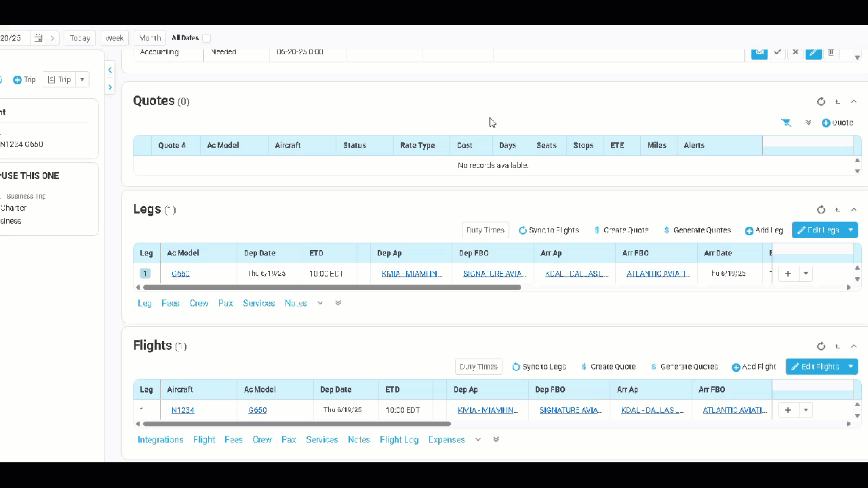Click the Legs table horizontal scrollbar
This screenshot has width=868, height=488.
tap(332, 287)
